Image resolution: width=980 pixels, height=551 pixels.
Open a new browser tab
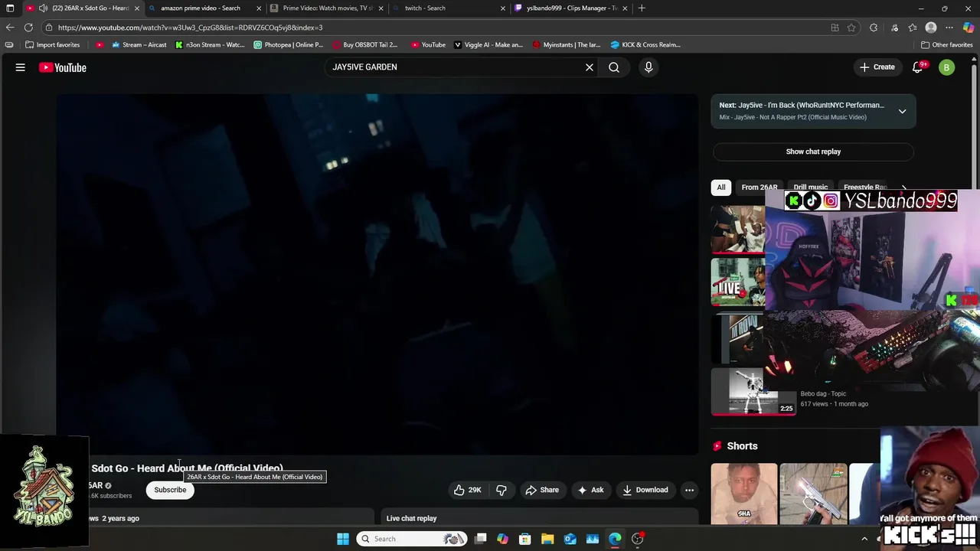pyautogui.click(x=642, y=8)
